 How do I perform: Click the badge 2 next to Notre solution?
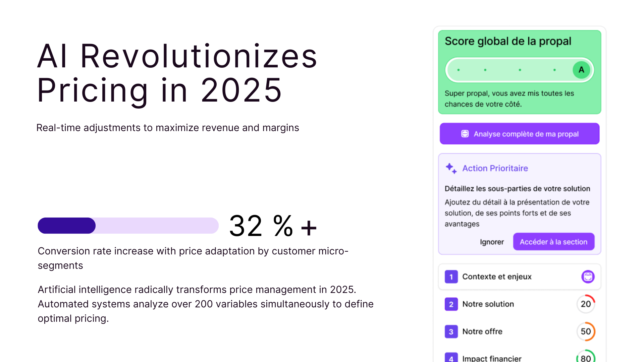(x=451, y=304)
